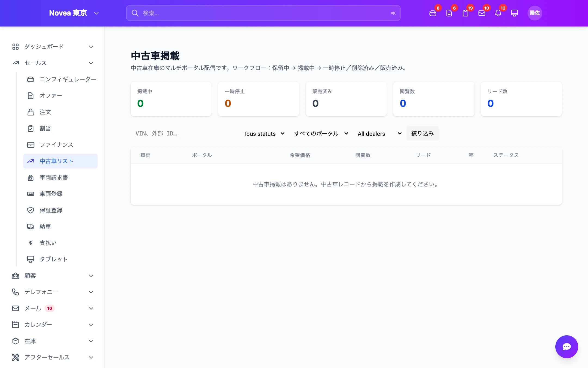Go to 注文 menu item
Screen dimensions: 588x368
point(60,112)
